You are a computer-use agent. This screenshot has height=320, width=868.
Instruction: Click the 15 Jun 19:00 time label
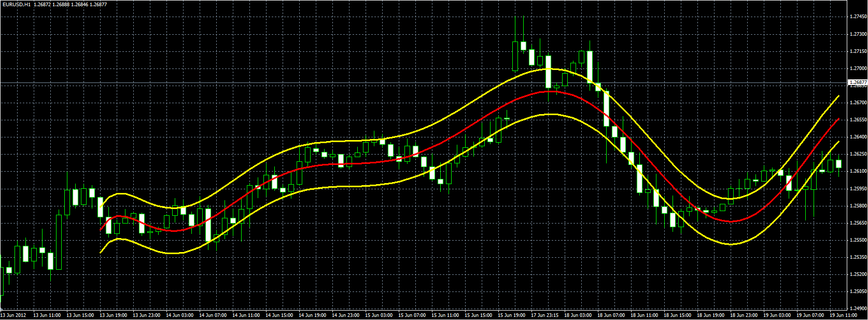click(511, 315)
